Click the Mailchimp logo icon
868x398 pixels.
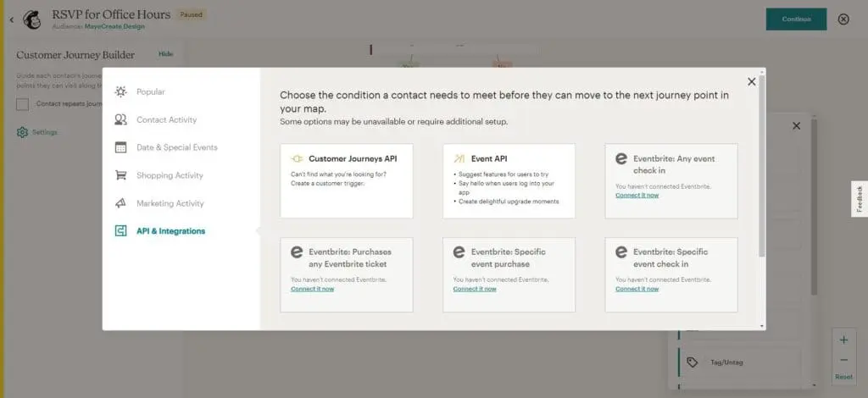click(32, 19)
